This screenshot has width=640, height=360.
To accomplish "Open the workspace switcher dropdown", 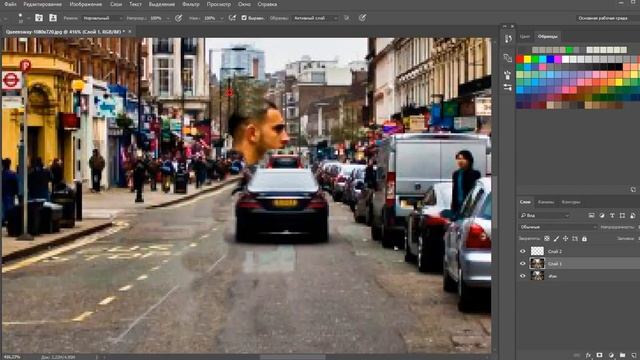I will (x=607, y=18).
